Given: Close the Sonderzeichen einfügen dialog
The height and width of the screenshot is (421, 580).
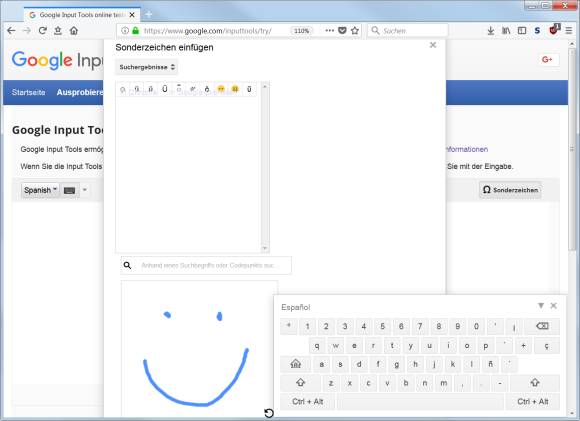Looking at the screenshot, I should click(433, 45).
